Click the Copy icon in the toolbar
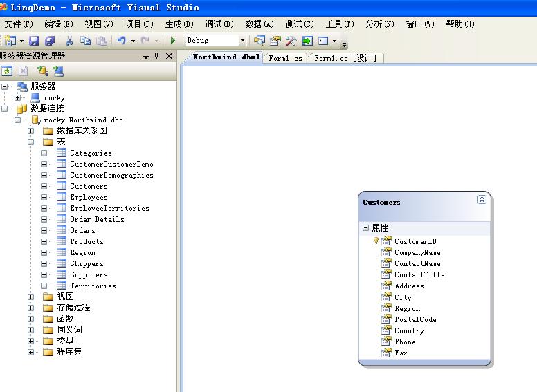The image size is (537, 392). click(x=85, y=41)
